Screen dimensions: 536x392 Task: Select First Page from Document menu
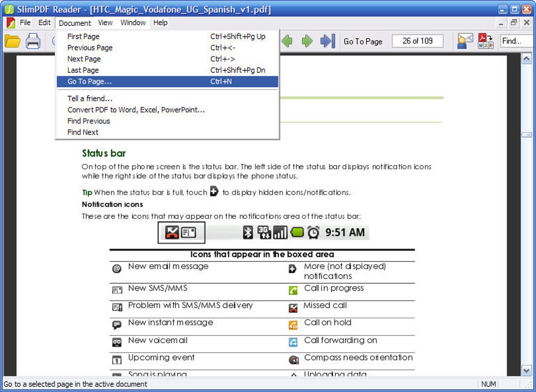168,36
